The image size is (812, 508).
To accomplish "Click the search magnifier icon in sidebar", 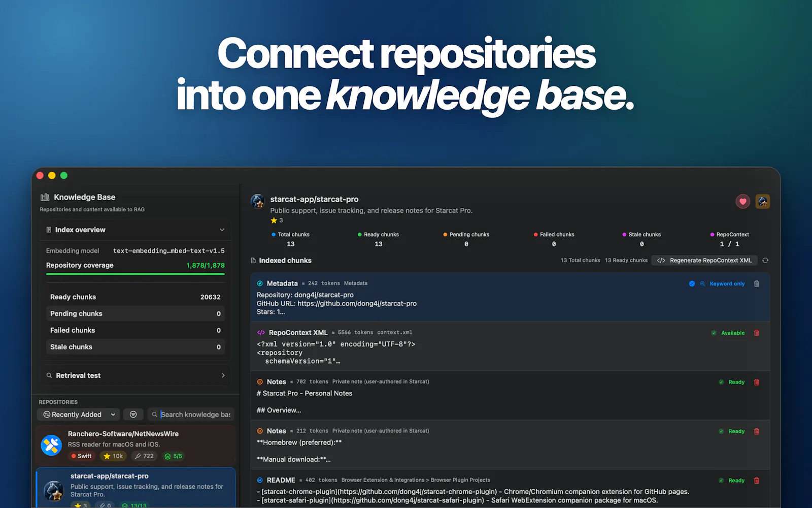I will [154, 415].
